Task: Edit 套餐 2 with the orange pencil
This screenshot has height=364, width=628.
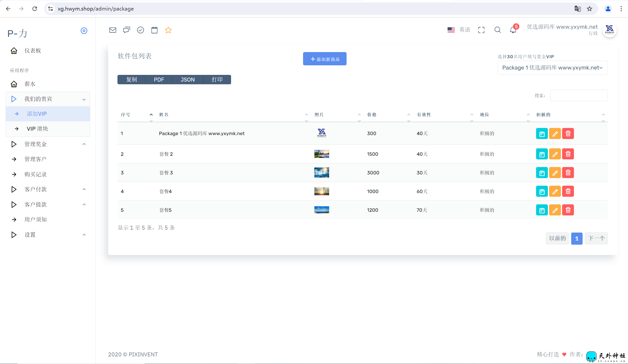Action: click(555, 154)
